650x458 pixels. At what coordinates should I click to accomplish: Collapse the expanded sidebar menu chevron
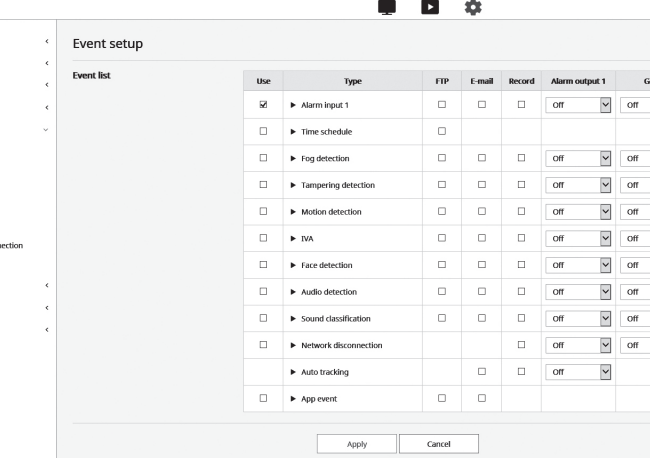point(46,130)
